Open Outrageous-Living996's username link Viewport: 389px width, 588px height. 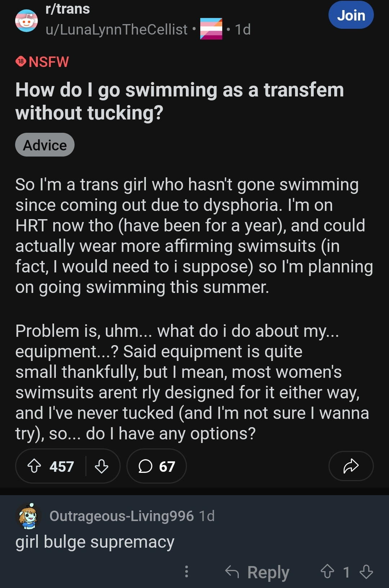[x=122, y=516]
